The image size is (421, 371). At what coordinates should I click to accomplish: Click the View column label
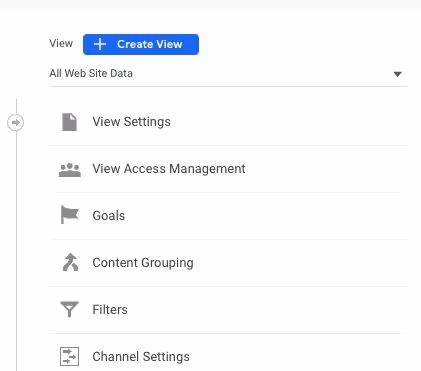point(61,43)
